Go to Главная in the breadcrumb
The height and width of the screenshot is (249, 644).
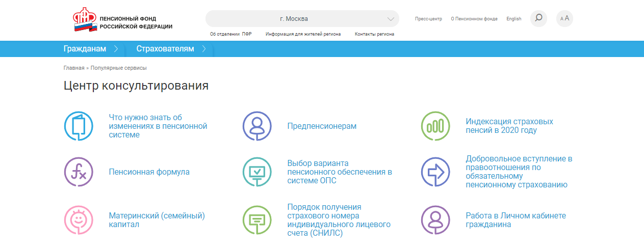[74, 68]
